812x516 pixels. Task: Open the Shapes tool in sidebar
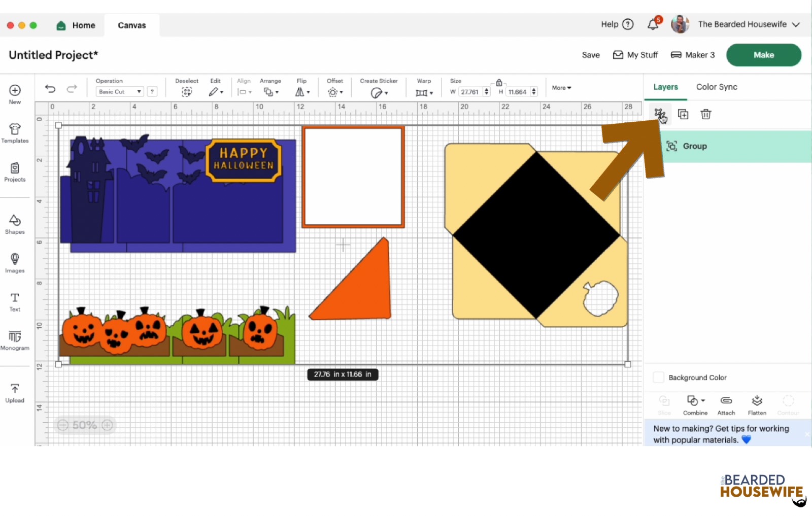pyautogui.click(x=15, y=224)
